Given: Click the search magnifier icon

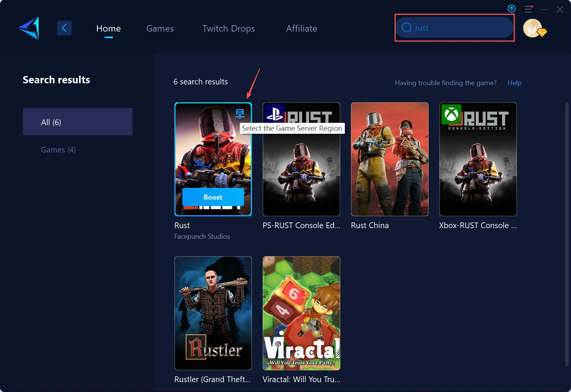Looking at the screenshot, I should click(407, 28).
